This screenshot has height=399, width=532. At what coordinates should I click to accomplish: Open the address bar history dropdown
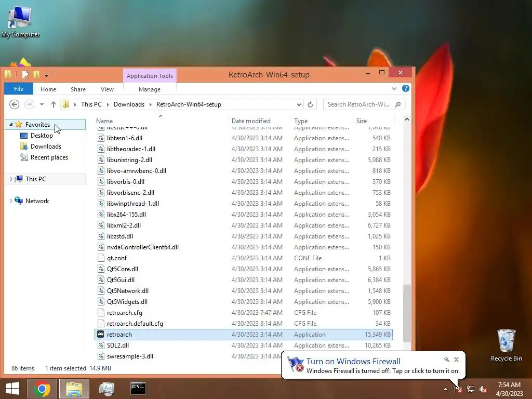(x=299, y=104)
